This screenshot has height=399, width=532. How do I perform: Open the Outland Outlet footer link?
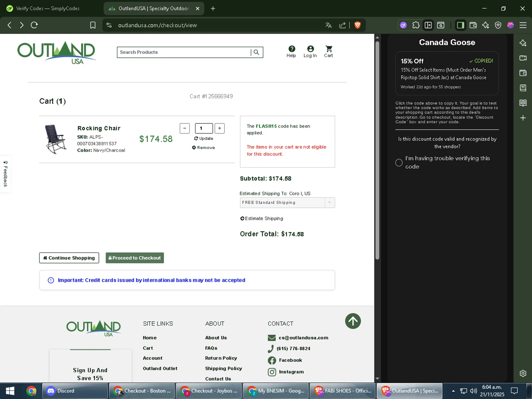click(160, 368)
